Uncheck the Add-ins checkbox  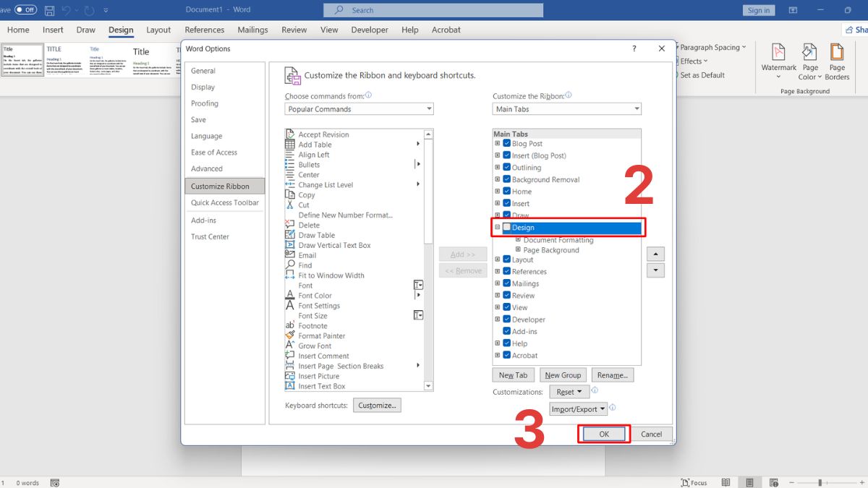pos(507,332)
